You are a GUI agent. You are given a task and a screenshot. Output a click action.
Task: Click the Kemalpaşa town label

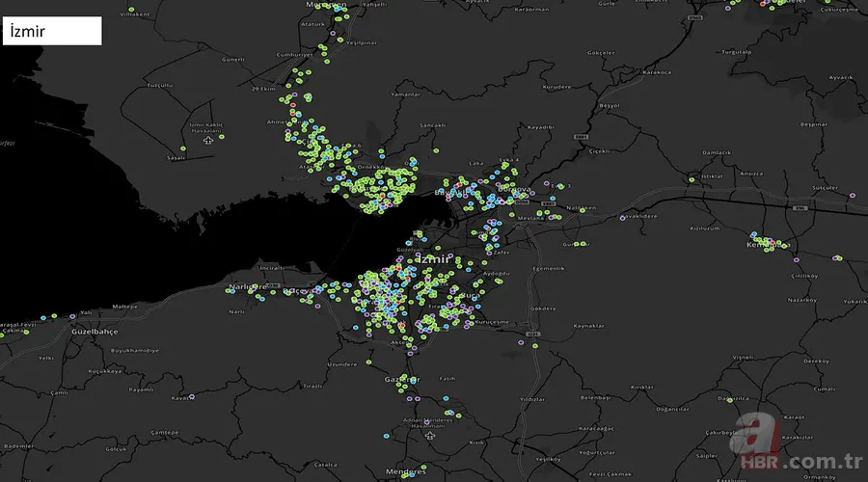[x=768, y=245]
